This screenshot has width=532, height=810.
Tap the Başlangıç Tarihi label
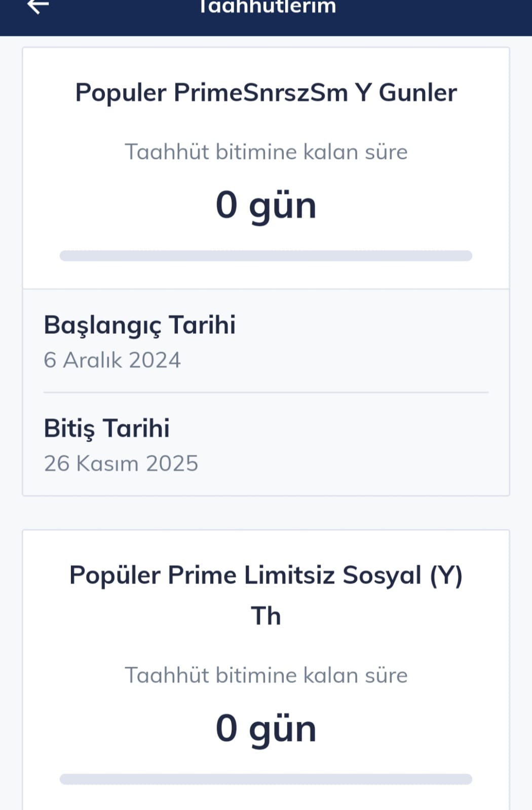click(x=139, y=325)
